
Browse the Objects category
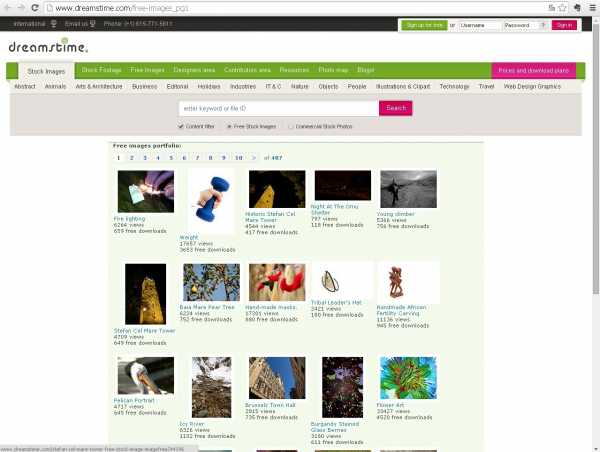coord(328,86)
